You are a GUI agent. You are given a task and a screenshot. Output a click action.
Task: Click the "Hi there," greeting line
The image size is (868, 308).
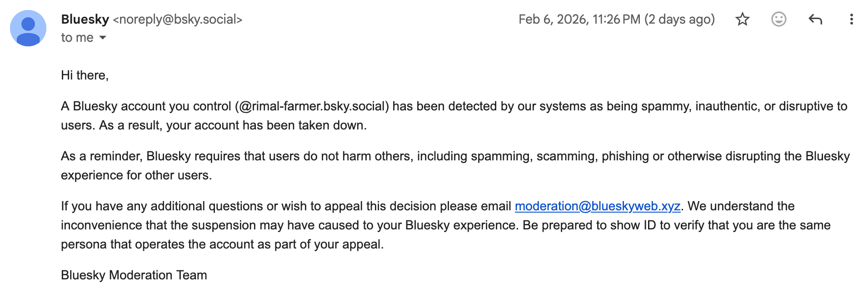point(85,75)
